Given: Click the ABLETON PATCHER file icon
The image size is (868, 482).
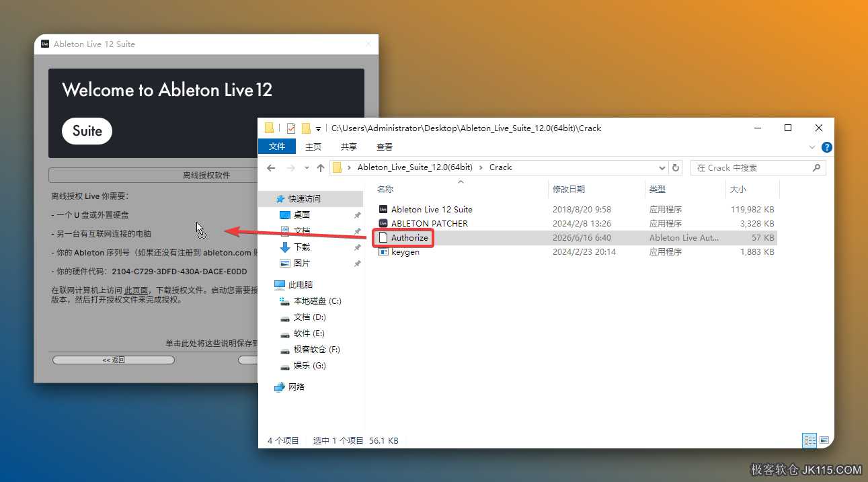Looking at the screenshot, I should (x=383, y=223).
